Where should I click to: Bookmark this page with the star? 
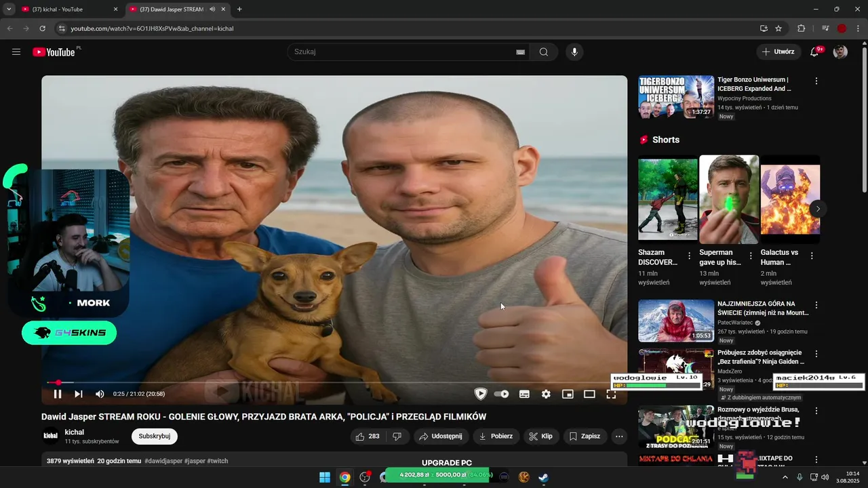[778, 28]
